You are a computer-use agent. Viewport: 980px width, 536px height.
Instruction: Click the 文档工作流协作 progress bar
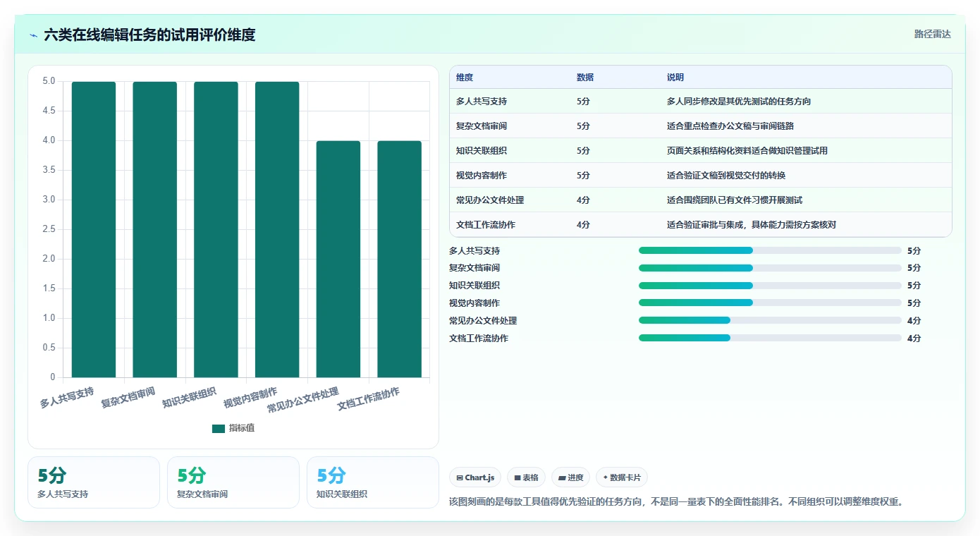[x=770, y=338]
